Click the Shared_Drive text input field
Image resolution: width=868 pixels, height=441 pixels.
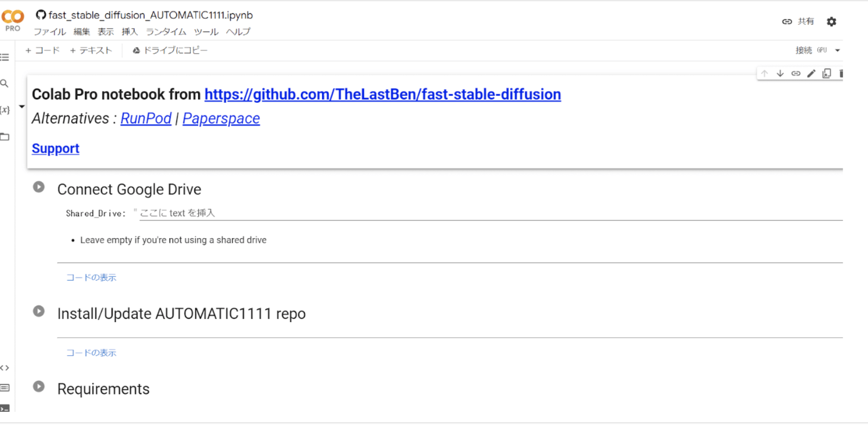pyautogui.click(x=491, y=213)
